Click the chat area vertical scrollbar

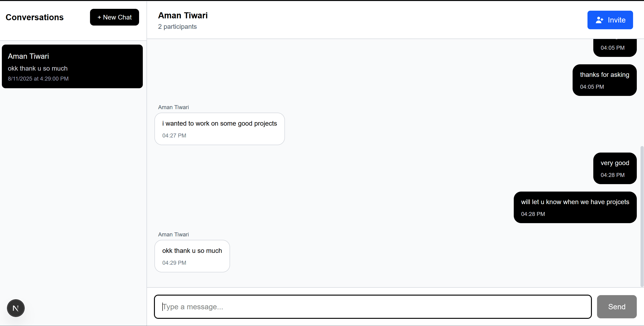click(x=642, y=216)
